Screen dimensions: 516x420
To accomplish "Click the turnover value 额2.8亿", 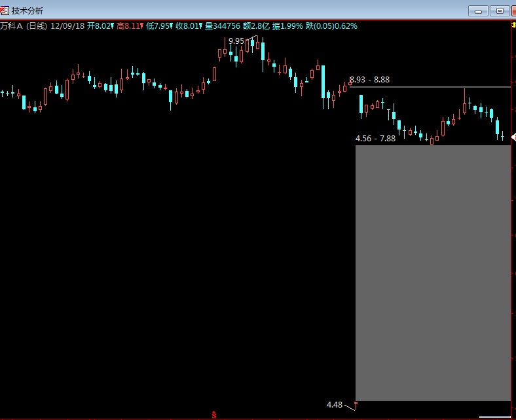I will [256, 26].
